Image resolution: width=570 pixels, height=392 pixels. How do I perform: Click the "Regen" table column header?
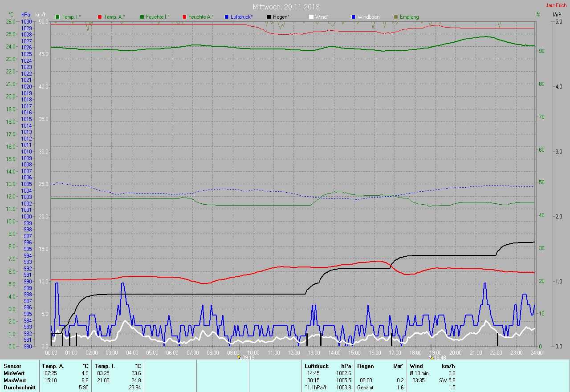[x=366, y=366]
